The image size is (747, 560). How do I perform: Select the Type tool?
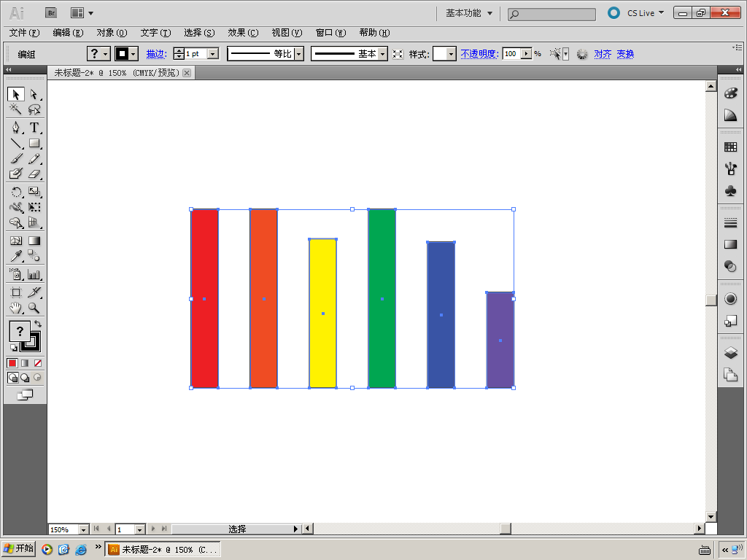pos(34,128)
